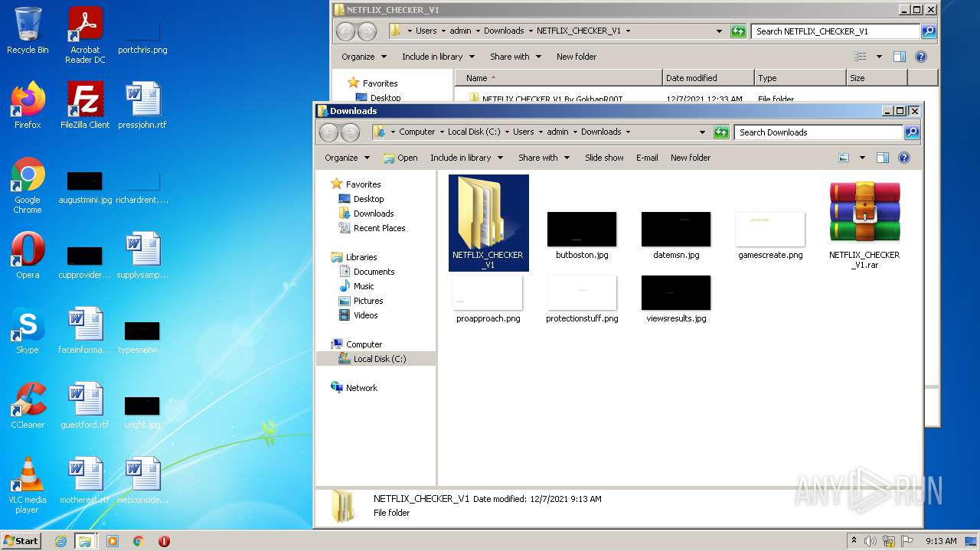Viewport: 980px width, 551px height.
Task: Select butboston.jpg thumbnail
Action: [x=582, y=236]
